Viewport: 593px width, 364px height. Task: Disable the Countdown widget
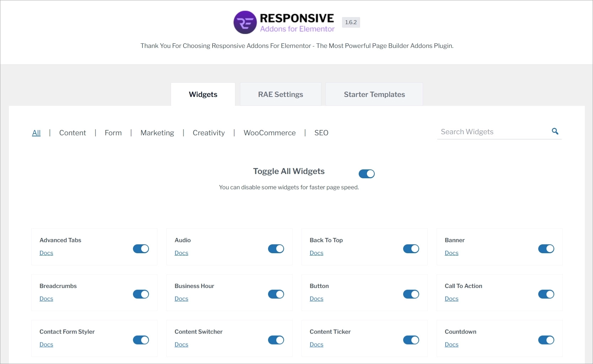click(x=546, y=340)
